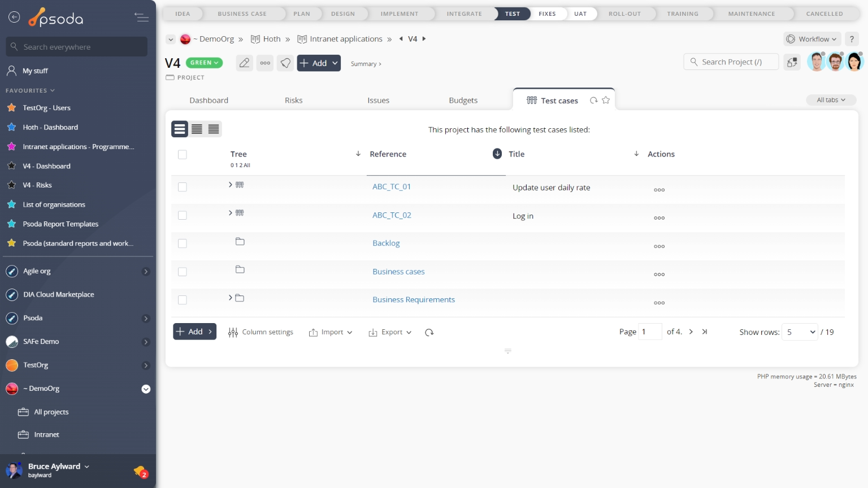The width and height of the screenshot is (868, 488).
Task: Open the first team member avatar
Action: (x=817, y=62)
